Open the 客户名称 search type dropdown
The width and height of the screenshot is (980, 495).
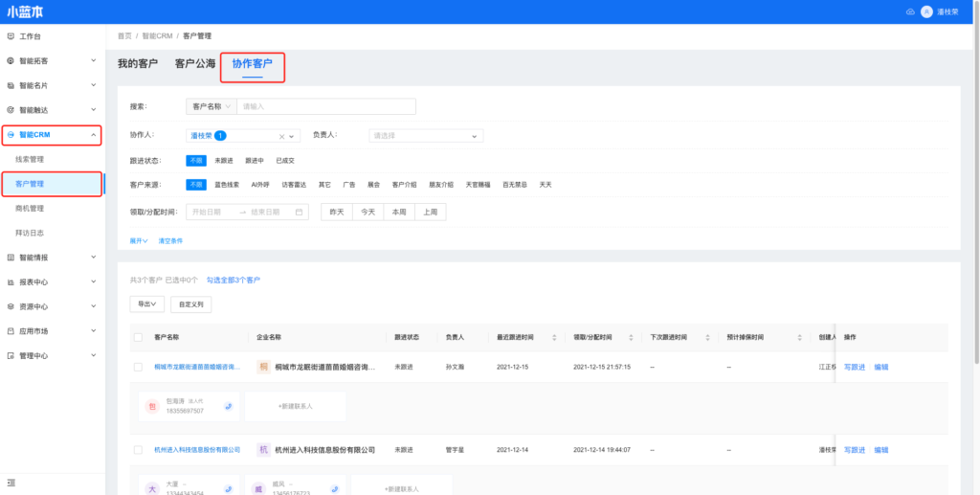(211, 106)
